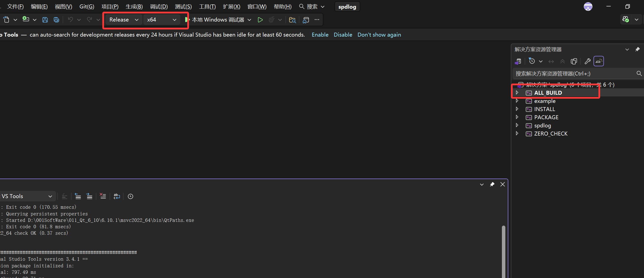Expand the ALL_BUILD project node
The image size is (644, 278).
(517, 93)
